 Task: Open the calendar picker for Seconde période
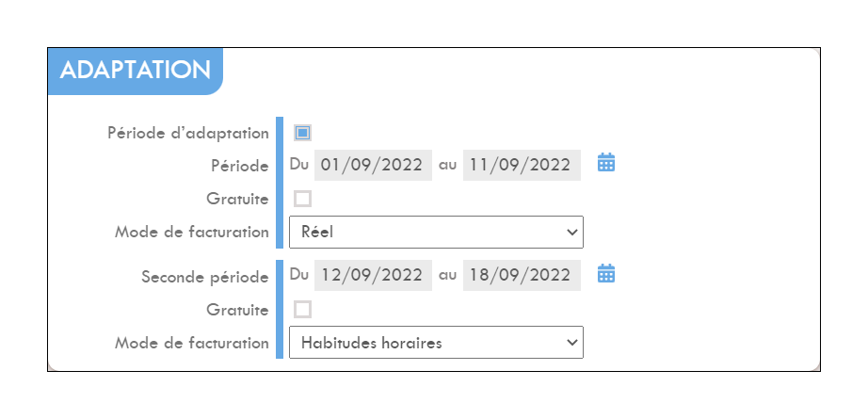pos(606,273)
